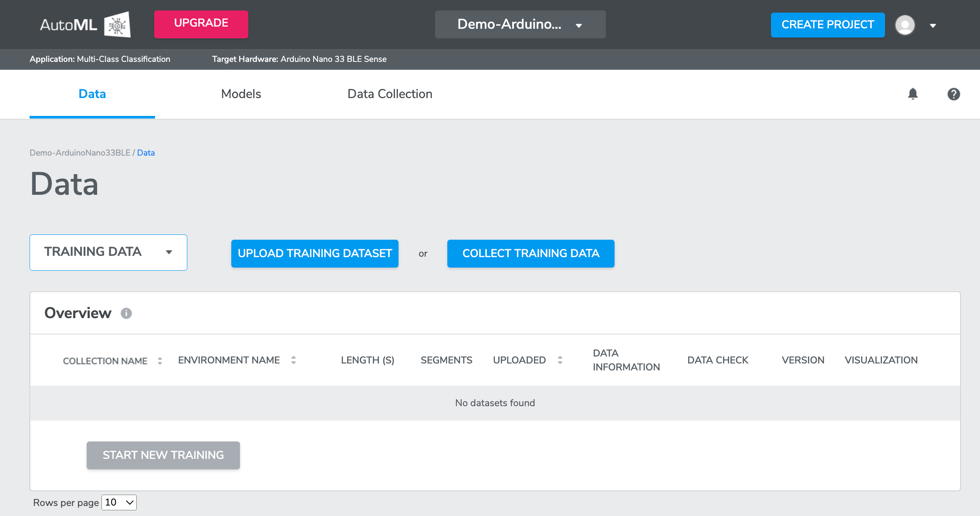Click Collect Training Data
Viewport: 980px width, 516px height.
point(531,254)
